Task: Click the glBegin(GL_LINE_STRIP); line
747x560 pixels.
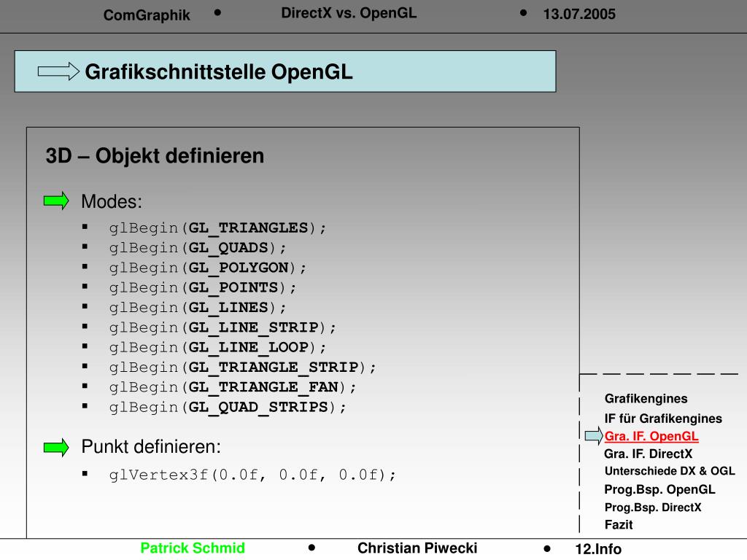Action: pyautogui.click(x=222, y=328)
